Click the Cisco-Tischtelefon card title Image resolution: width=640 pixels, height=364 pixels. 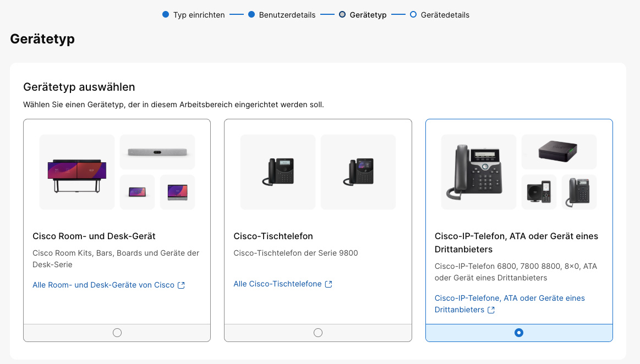(x=273, y=236)
